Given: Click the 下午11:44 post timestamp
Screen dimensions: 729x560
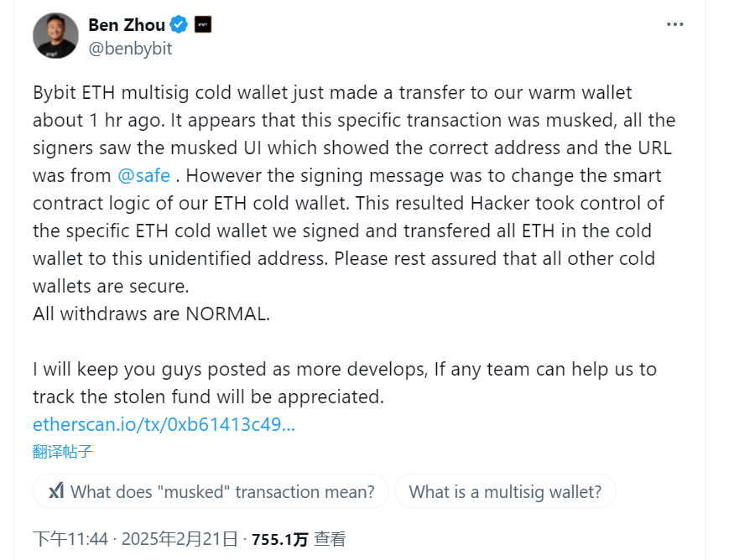Looking at the screenshot, I should coord(70,539).
